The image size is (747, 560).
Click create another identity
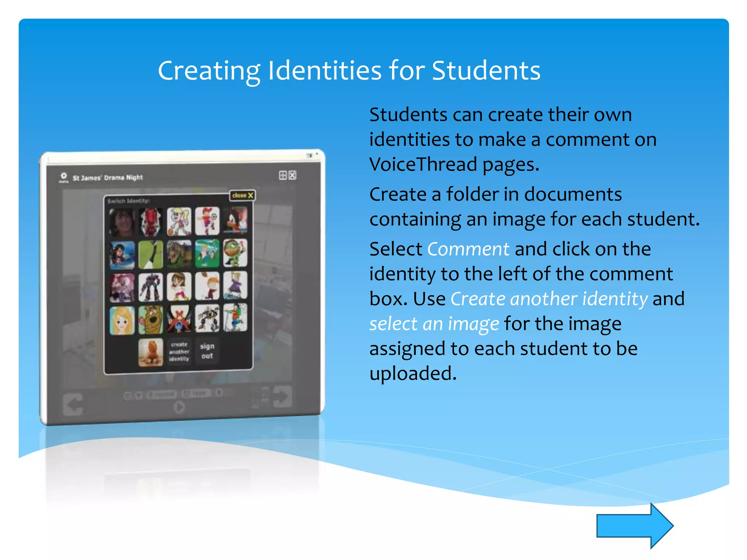pos(179,352)
